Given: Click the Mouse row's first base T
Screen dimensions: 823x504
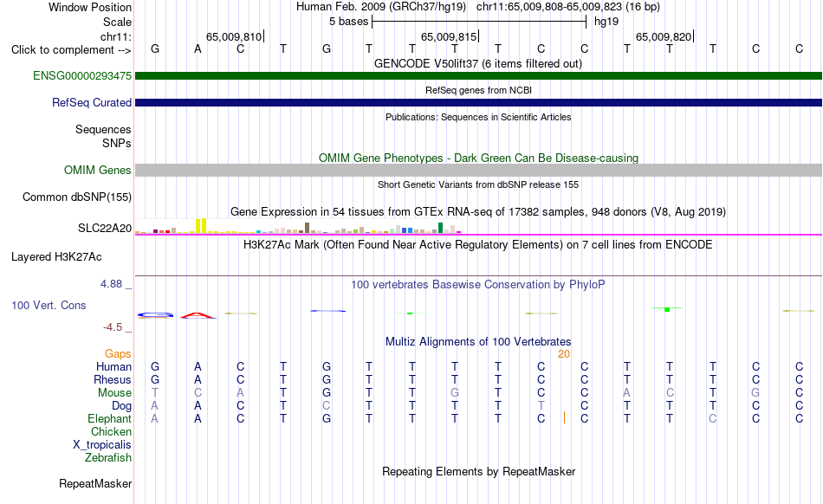Looking at the screenshot, I should point(155,393).
